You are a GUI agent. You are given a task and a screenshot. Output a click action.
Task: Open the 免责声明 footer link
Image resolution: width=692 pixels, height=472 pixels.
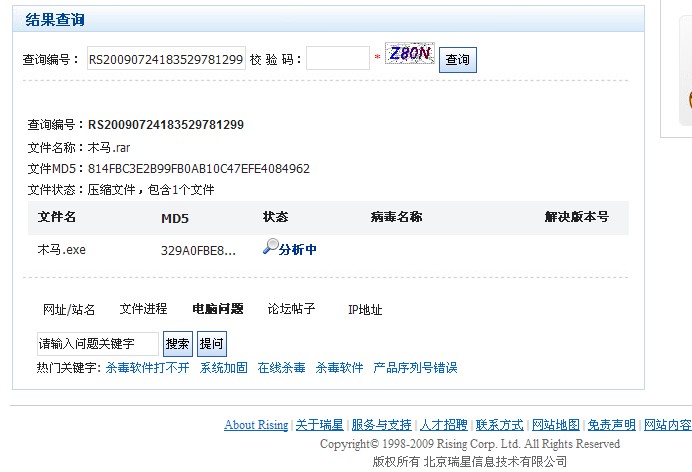tap(612, 425)
